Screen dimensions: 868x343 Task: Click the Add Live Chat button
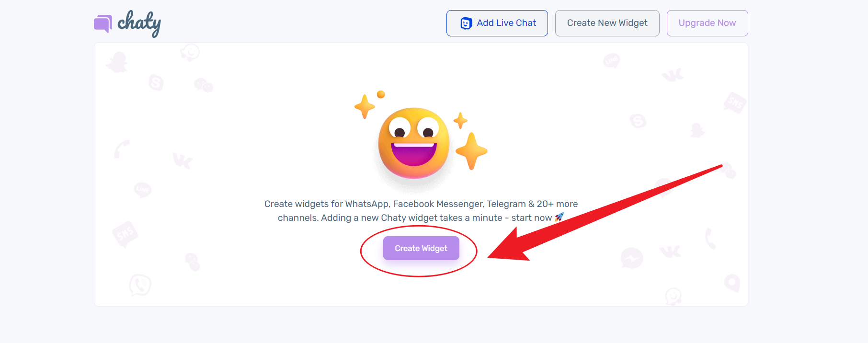(x=497, y=23)
